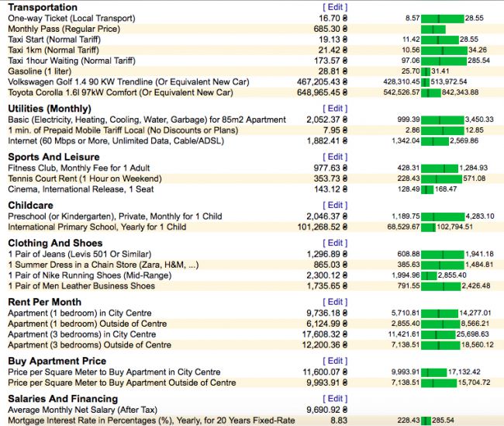Click Edit next to Sports And Leisure
Image resolution: width=504 pixels, height=426 pixels.
[x=335, y=157]
